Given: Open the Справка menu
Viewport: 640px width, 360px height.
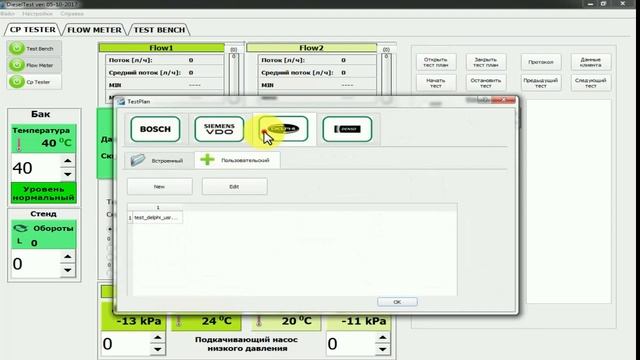Looking at the screenshot, I should coord(72,13).
